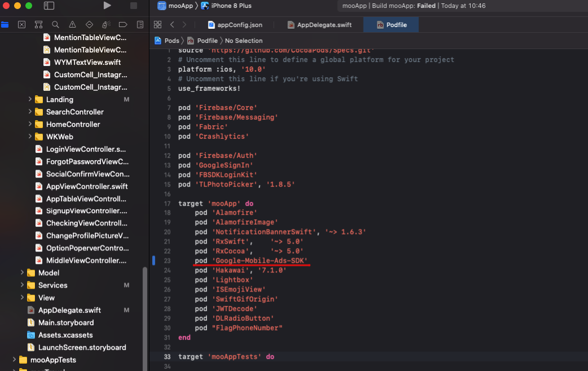Click the pod 'Hakawai' line
This screenshot has width=588, height=371.
240,270
